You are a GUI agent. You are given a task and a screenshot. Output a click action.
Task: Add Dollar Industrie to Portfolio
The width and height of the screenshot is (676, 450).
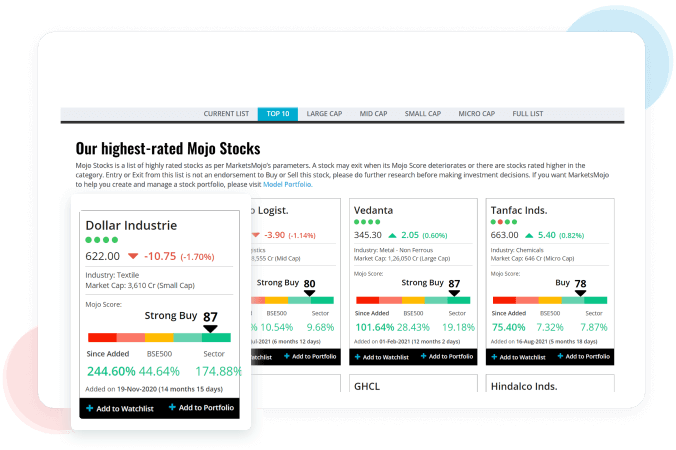(x=201, y=407)
